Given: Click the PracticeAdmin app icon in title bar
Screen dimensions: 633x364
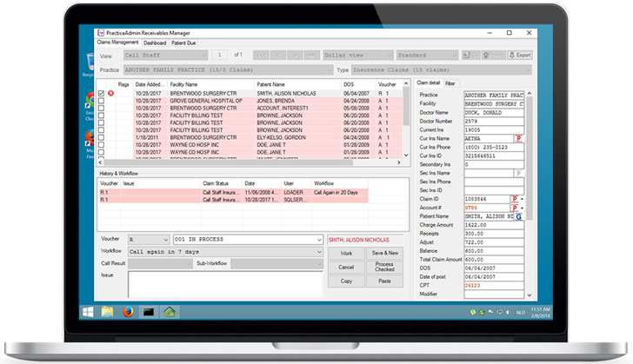Looking at the screenshot, I should pos(101,33).
